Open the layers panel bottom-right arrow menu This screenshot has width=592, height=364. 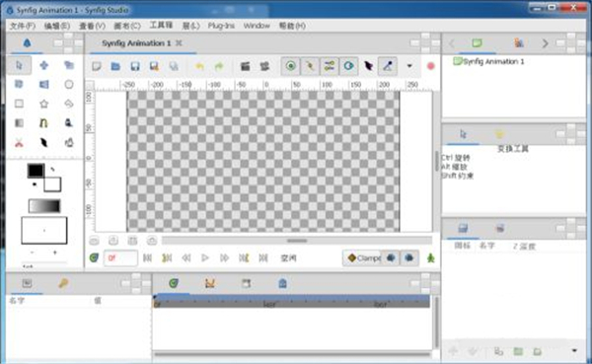[x=574, y=351]
